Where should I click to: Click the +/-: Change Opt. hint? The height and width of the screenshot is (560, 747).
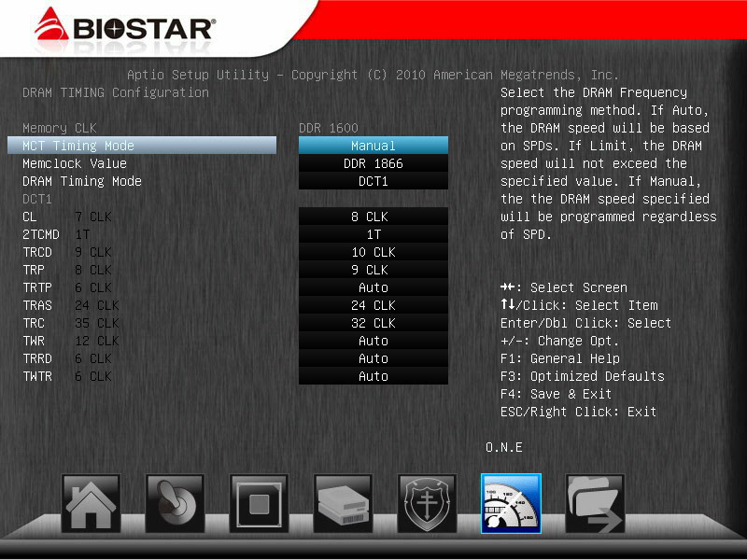tap(559, 341)
